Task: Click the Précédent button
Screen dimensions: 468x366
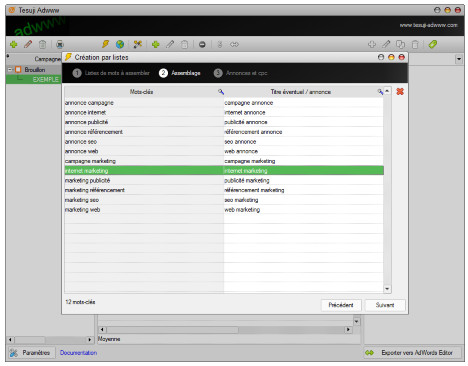Action: click(x=341, y=305)
